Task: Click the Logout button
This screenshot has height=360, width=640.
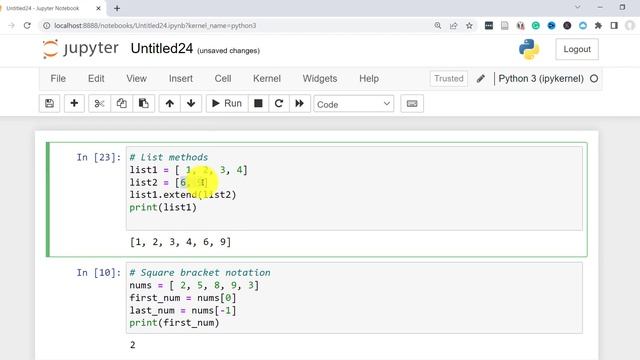Action: (577, 49)
